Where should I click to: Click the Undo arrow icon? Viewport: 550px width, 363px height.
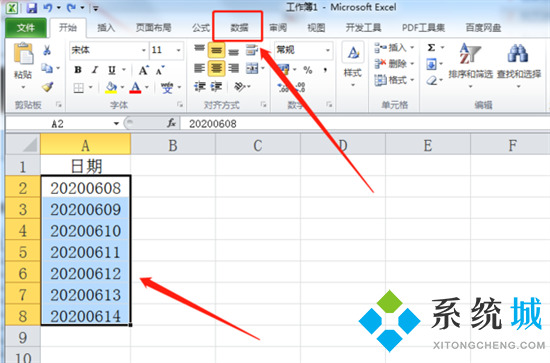point(48,7)
